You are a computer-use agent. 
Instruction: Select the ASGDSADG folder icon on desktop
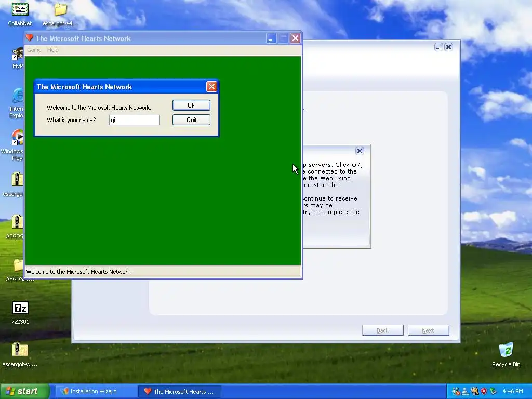18,266
